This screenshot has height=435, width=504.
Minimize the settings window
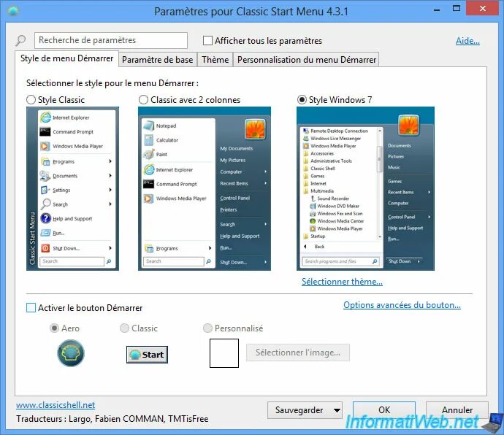tap(437, 9)
